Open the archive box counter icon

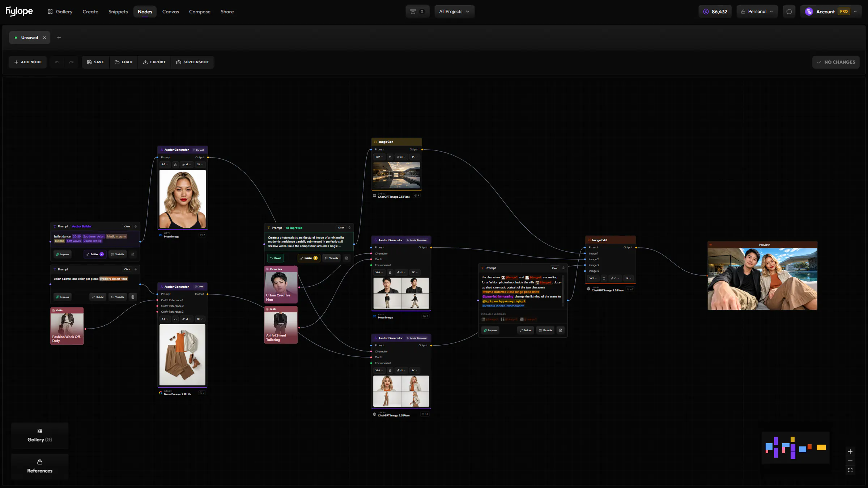417,12
